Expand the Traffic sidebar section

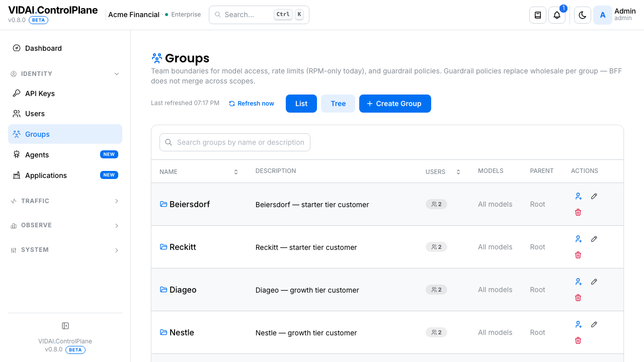click(65, 201)
